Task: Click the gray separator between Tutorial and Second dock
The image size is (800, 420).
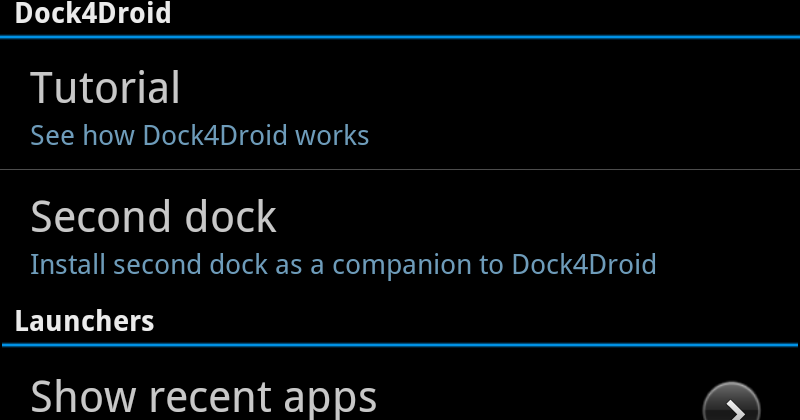Action: click(x=400, y=169)
